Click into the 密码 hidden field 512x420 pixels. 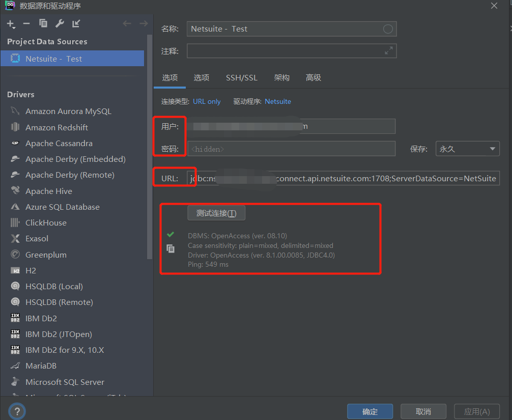[291, 149]
